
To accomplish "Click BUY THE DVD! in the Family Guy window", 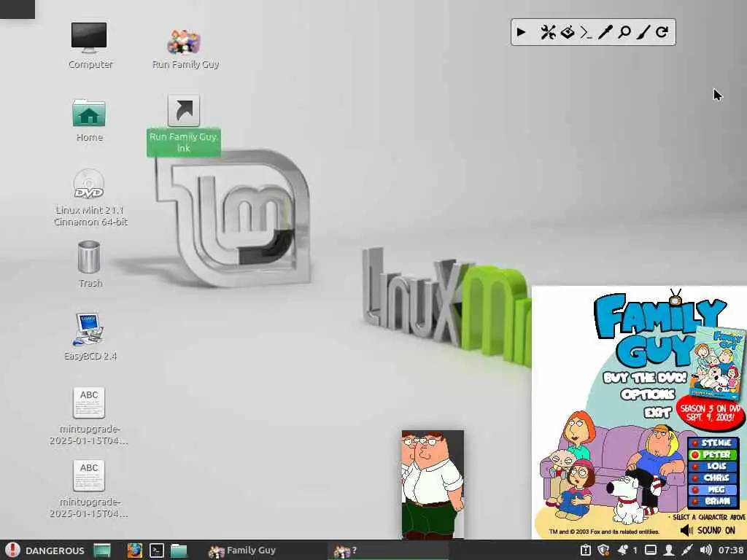I will coord(645,378).
